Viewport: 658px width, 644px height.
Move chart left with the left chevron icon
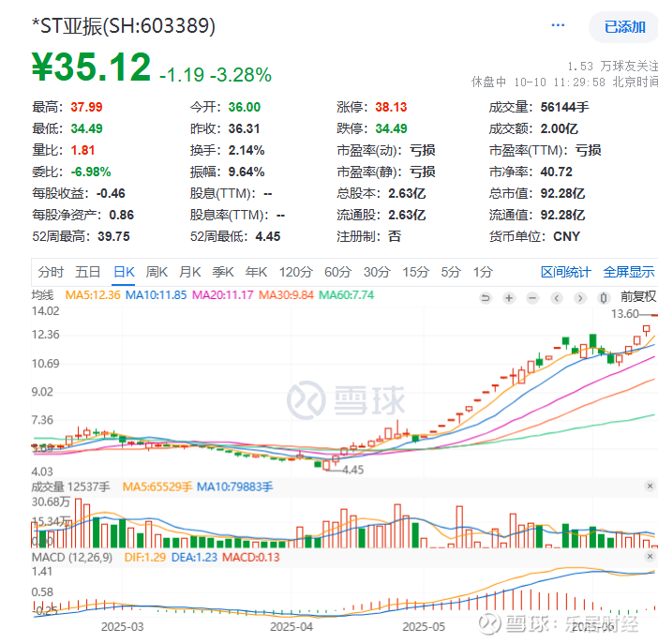(557, 298)
